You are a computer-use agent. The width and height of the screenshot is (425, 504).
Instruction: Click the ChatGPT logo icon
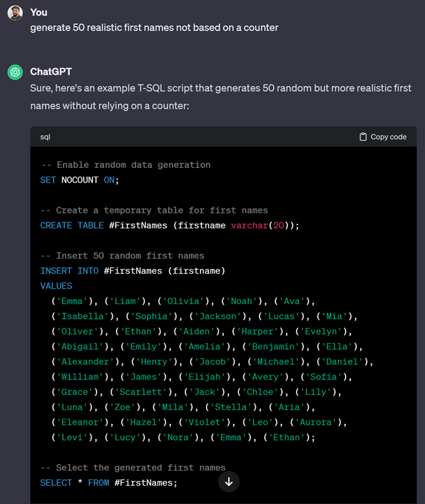click(15, 72)
